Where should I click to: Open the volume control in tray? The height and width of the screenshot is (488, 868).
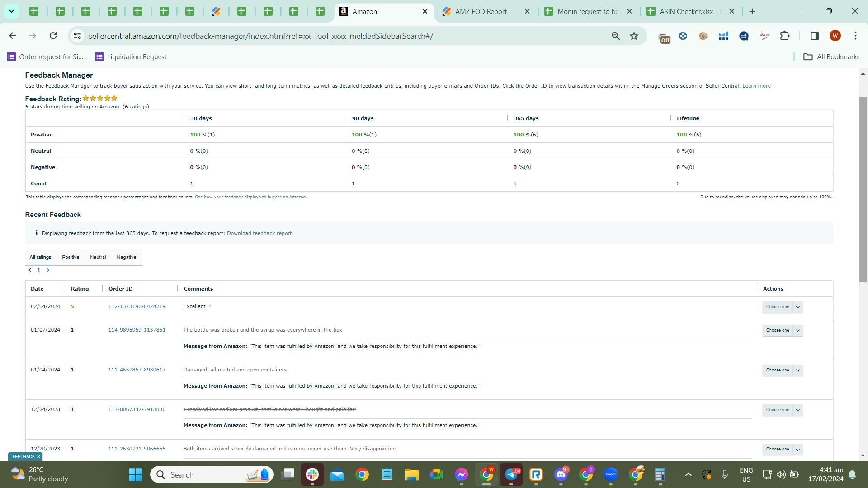click(x=781, y=474)
